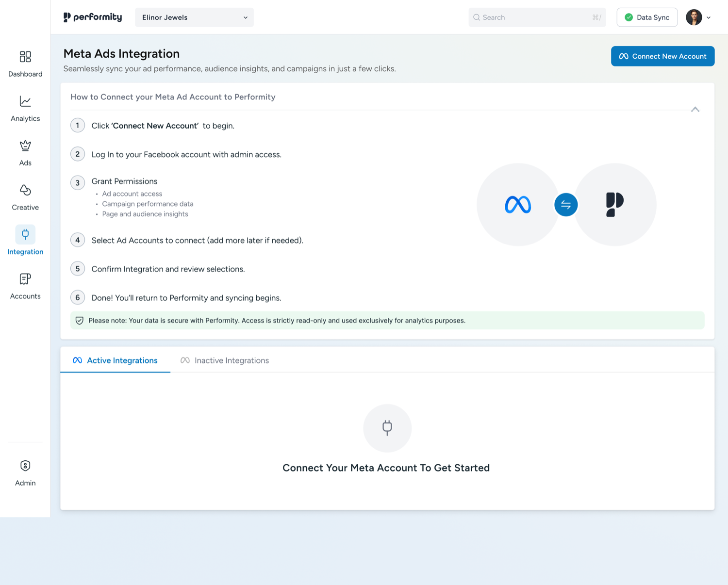Open the Creative sidebar icon
Image resolution: width=728 pixels, height=585 pixels.
tap(25, 190)
